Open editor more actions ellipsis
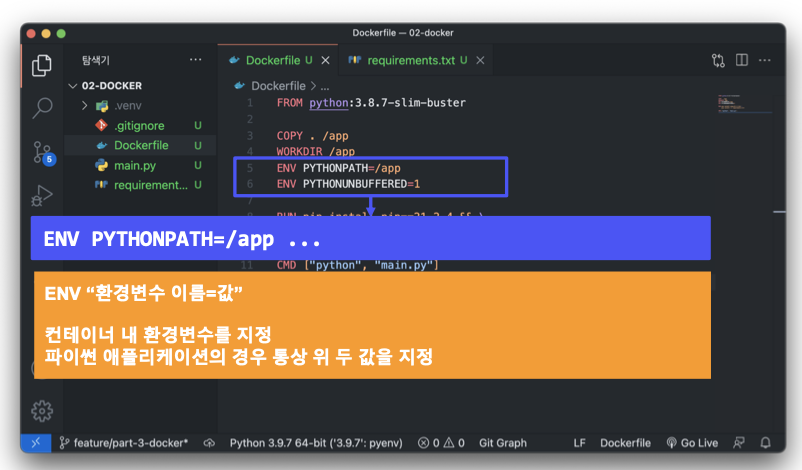This screenshot has height=470, width=802. click(x=765, y=60)
